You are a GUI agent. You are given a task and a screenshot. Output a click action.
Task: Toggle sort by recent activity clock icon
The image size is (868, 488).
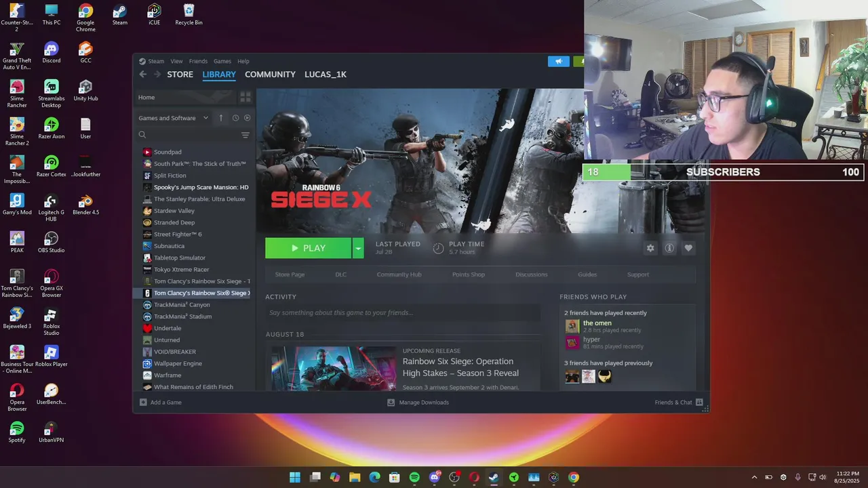tap(235, 118)
